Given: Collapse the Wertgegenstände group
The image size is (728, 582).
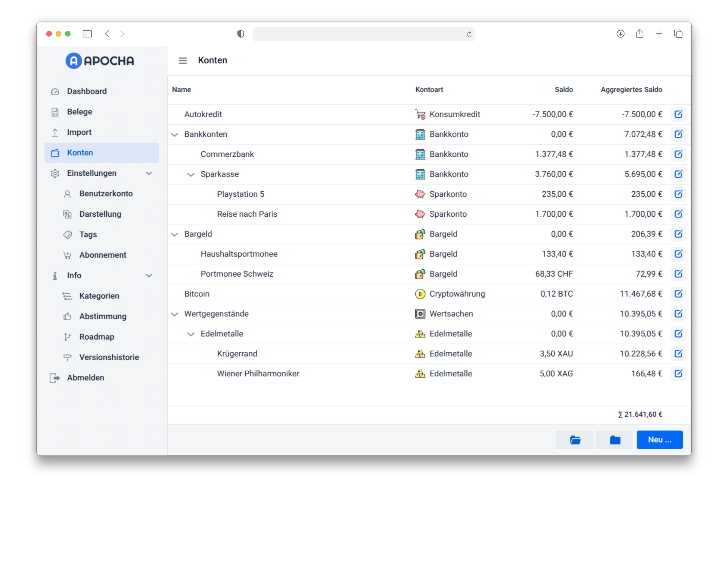Looking at the screenshot, I should point(175,314).
